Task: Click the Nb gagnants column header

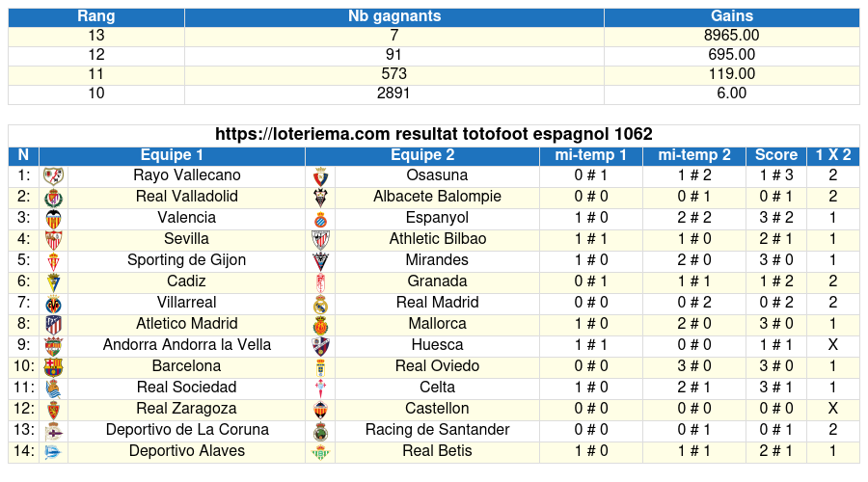Action: point(394,16)
